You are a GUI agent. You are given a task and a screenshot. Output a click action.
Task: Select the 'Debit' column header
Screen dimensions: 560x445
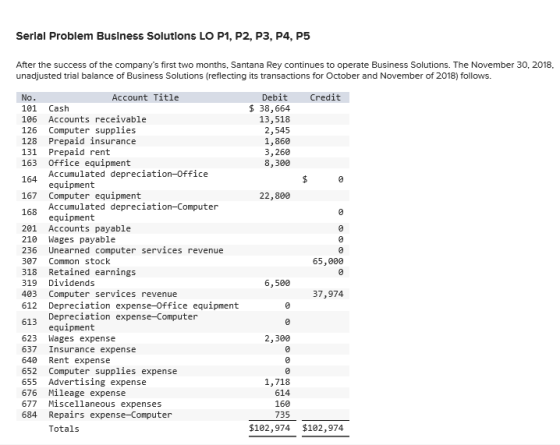coord(275,98)
